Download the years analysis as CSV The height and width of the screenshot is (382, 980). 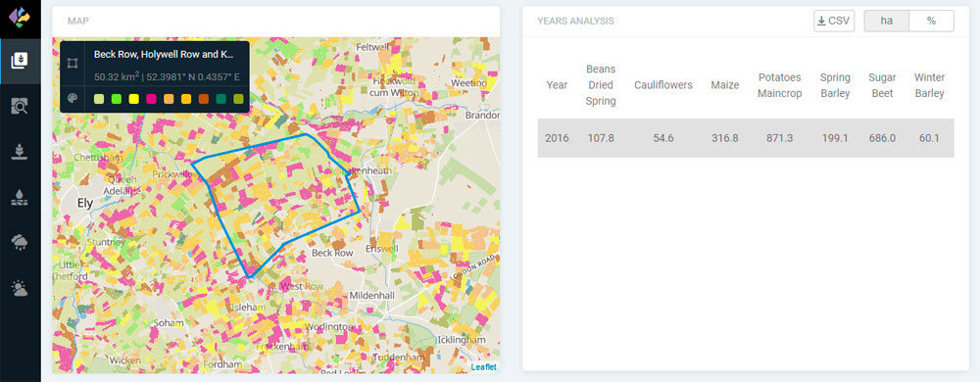[834, 21]
